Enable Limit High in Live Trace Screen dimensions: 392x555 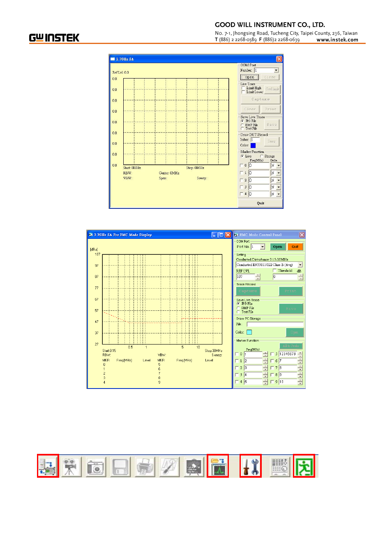click(x=243, y=88)
